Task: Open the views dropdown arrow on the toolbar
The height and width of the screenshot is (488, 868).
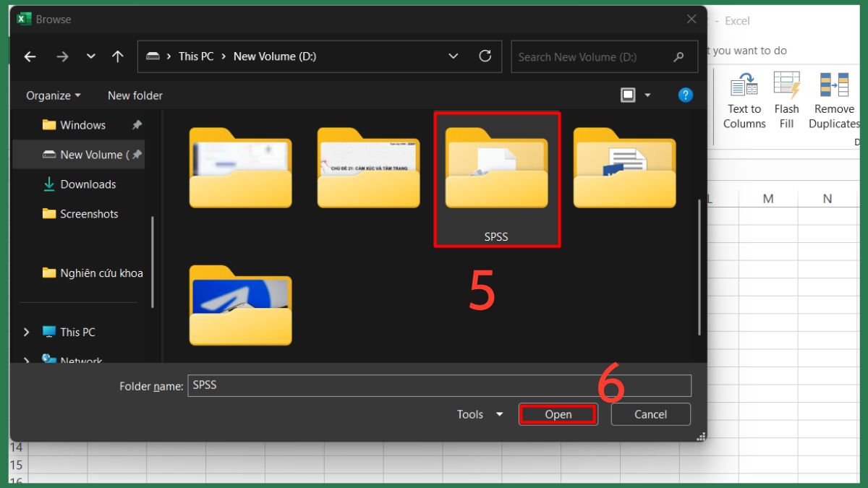Action: pos(647,95)
